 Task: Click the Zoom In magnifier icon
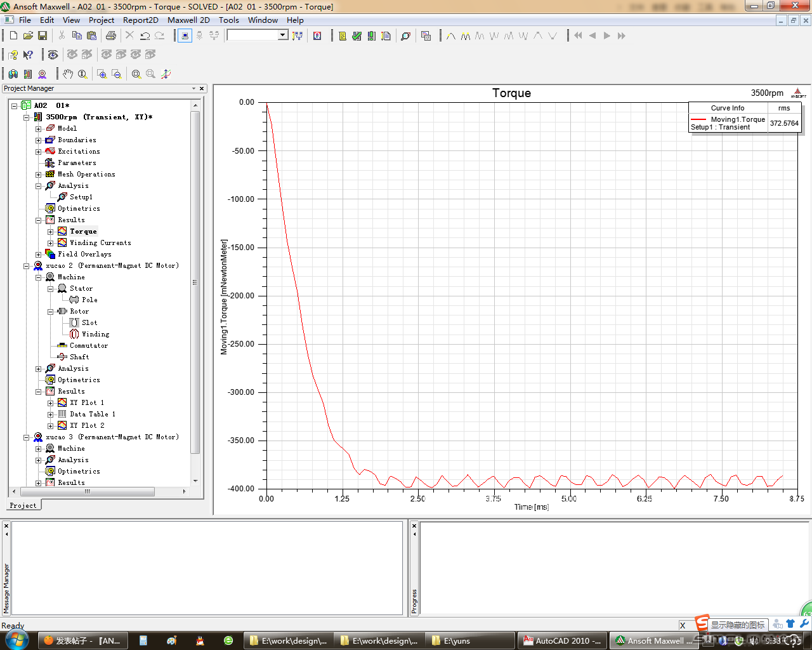pos(101,74)
